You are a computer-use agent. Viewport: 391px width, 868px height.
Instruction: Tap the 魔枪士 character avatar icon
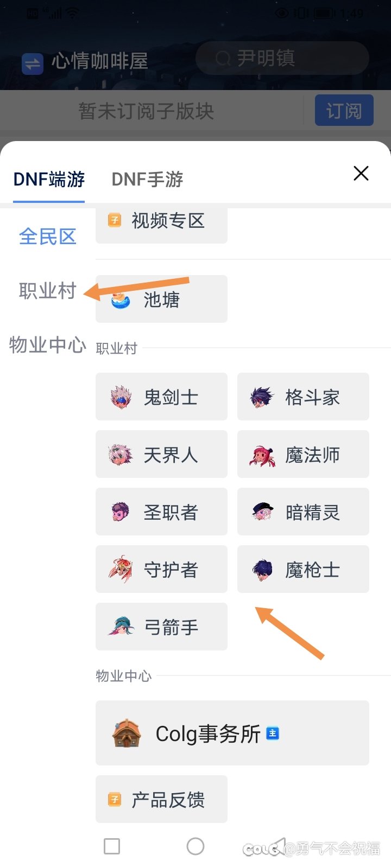[262, 570]
